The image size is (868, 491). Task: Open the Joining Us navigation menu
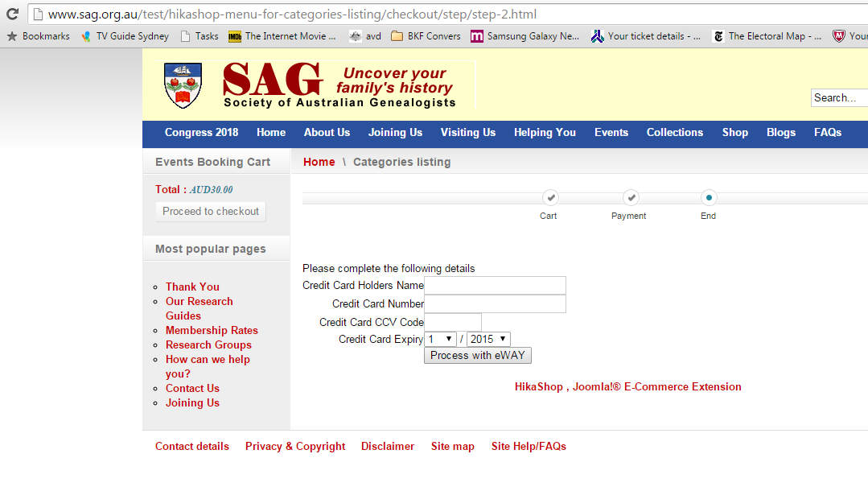[x=395, y=133]
